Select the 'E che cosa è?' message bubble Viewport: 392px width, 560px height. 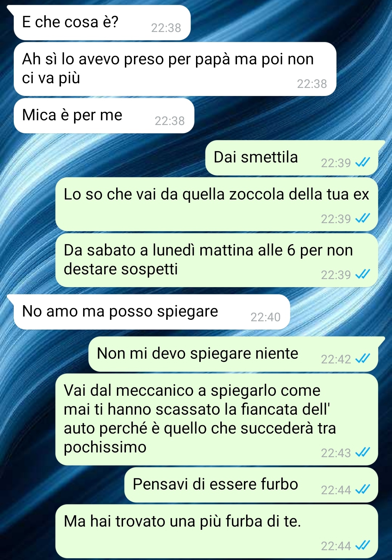(102, 23)
